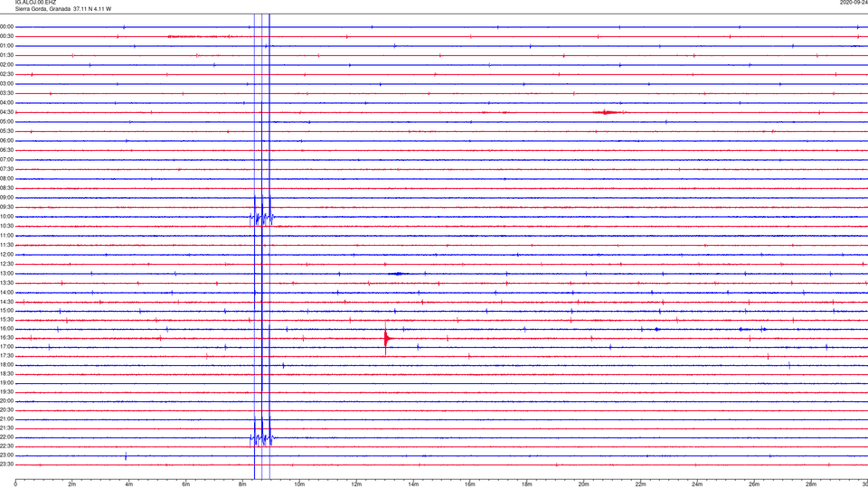Click the blue oscillation cluster on 10:00 trace
868x488 pixels.
click(x=262, y=218)
